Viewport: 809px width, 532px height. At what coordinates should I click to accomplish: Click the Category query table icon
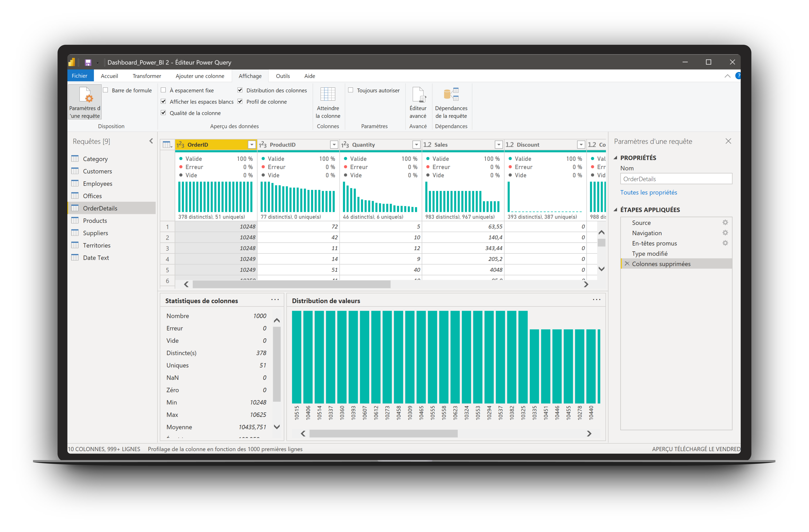click(x=75, y=159)
